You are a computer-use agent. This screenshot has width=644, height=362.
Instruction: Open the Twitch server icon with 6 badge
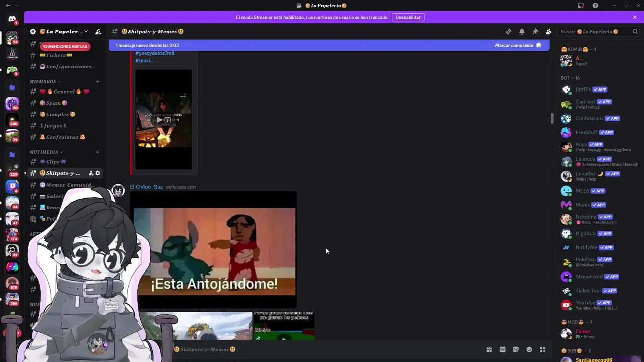12,187
